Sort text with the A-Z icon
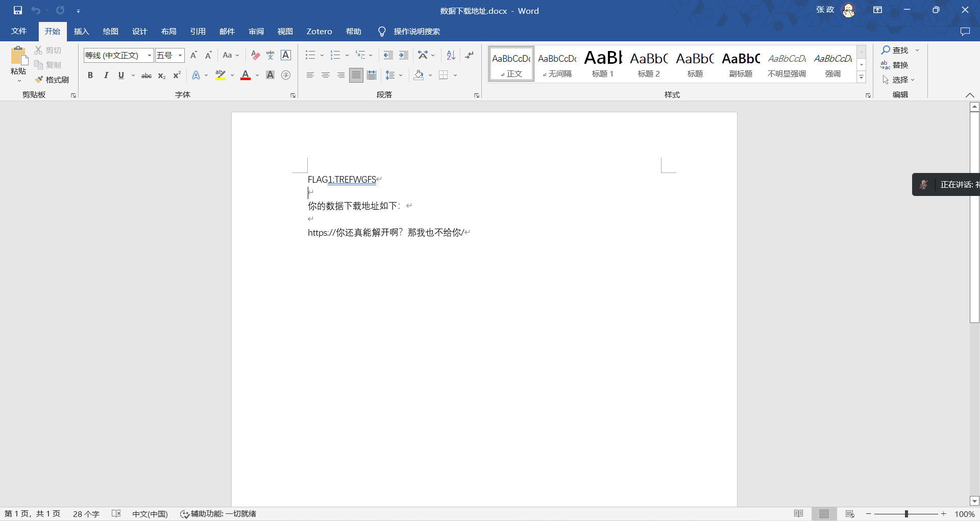This screenshot has width=980, height=521. click(x=451, y=55)
